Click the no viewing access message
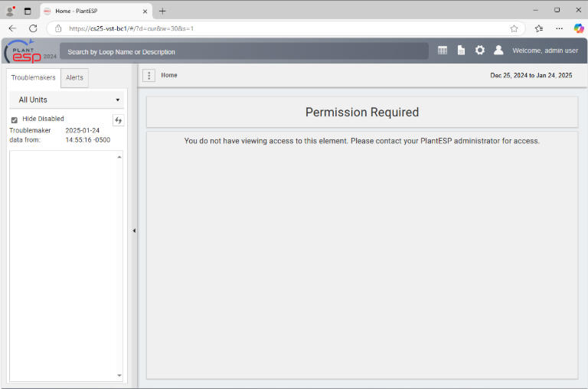This screenshot has width=588, height=389. [362, 141]
